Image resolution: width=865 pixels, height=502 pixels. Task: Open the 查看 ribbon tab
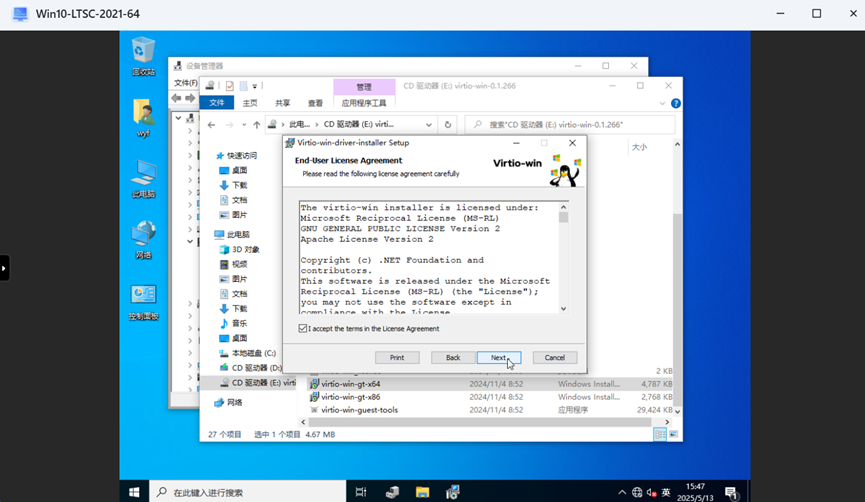tap(315, 103)
